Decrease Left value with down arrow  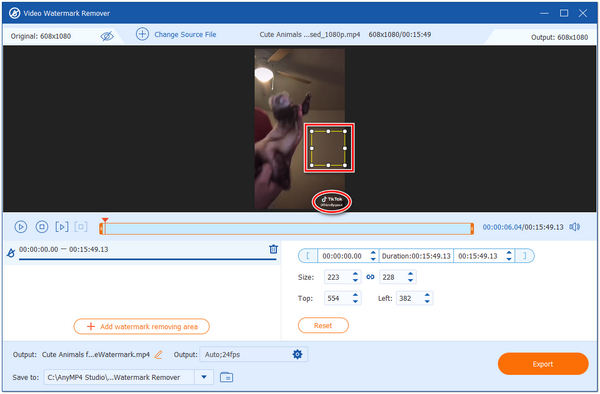(427, 301)
